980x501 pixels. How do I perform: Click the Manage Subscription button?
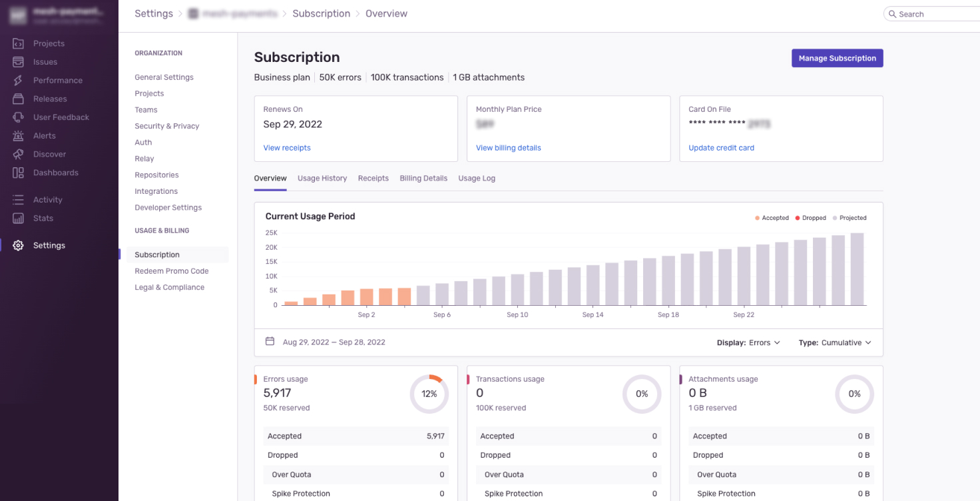837,58
